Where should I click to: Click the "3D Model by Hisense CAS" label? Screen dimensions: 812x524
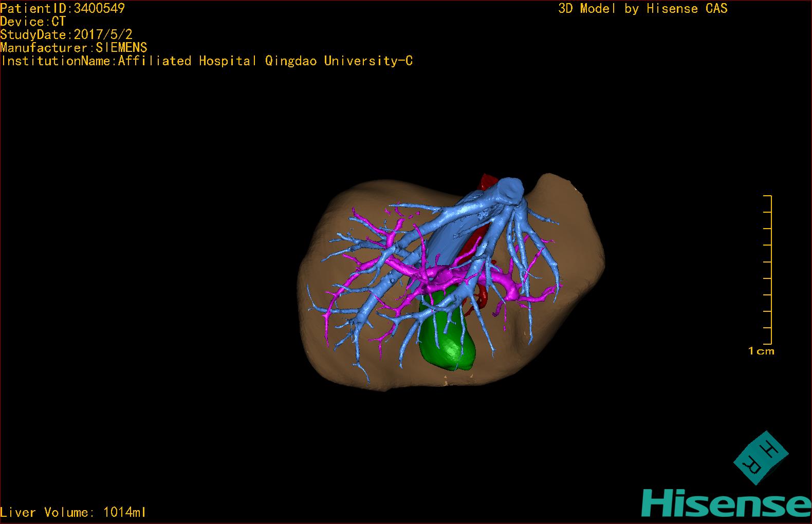(643, 8)
